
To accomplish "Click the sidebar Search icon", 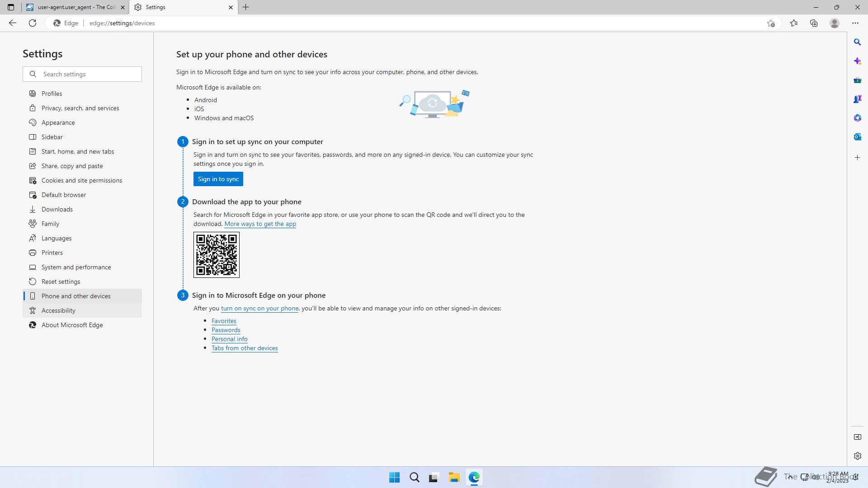I will pos(857,42).
